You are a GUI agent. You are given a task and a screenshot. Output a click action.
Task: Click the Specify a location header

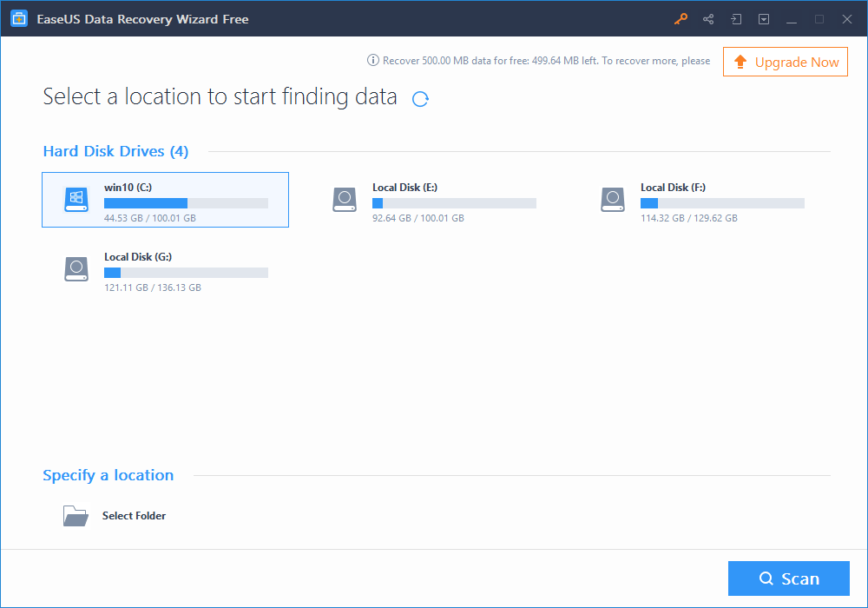coord(108,475)
